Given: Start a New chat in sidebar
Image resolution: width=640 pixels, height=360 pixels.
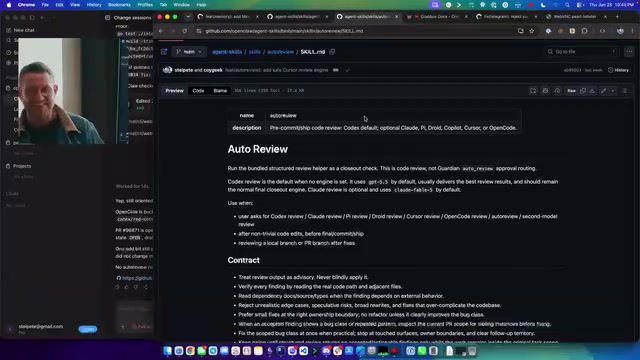Looking at the screenshot, I should click(x=20, y=30).
